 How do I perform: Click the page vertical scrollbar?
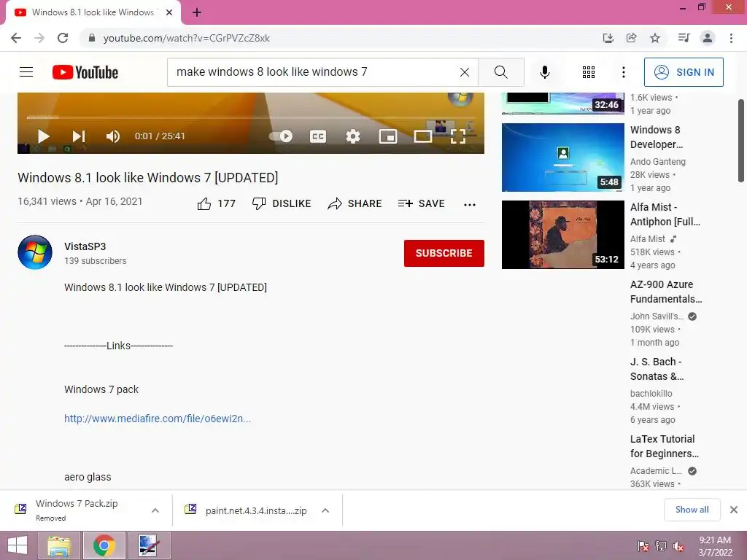click(741, 141)
